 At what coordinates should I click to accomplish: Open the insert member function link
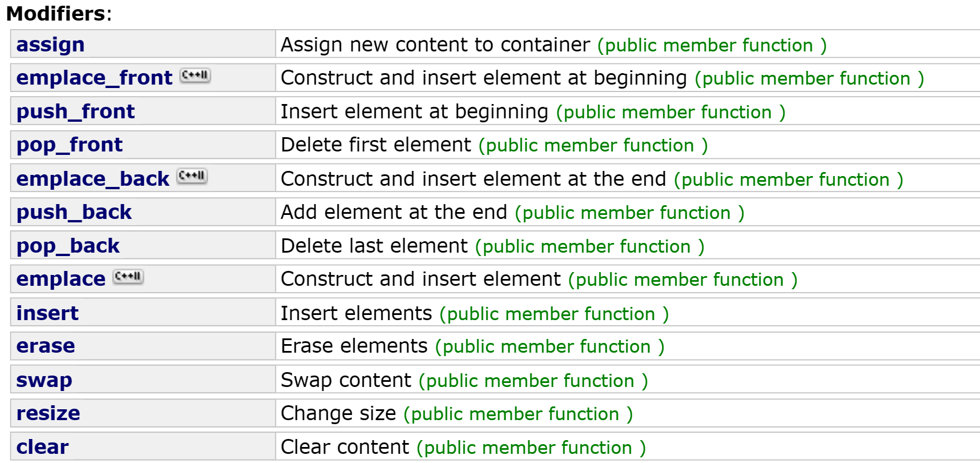coord(47,313)
